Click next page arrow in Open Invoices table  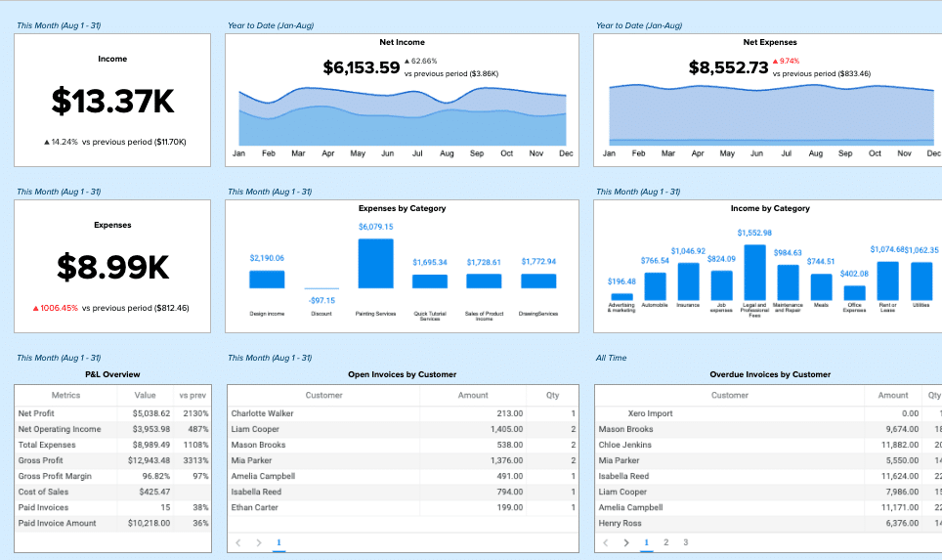[258, 542]
